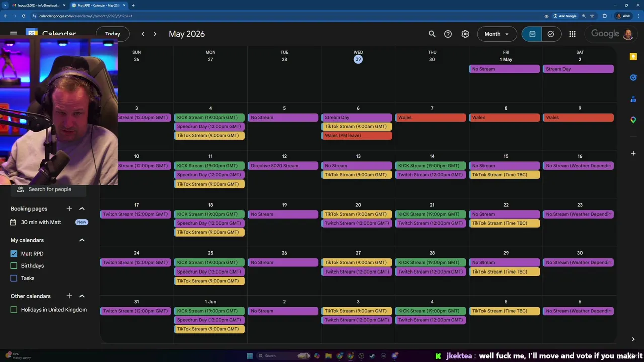This screenshot has height=362, width=644.
Task: Click the browser address bar URL
Action: pos(86,16)
